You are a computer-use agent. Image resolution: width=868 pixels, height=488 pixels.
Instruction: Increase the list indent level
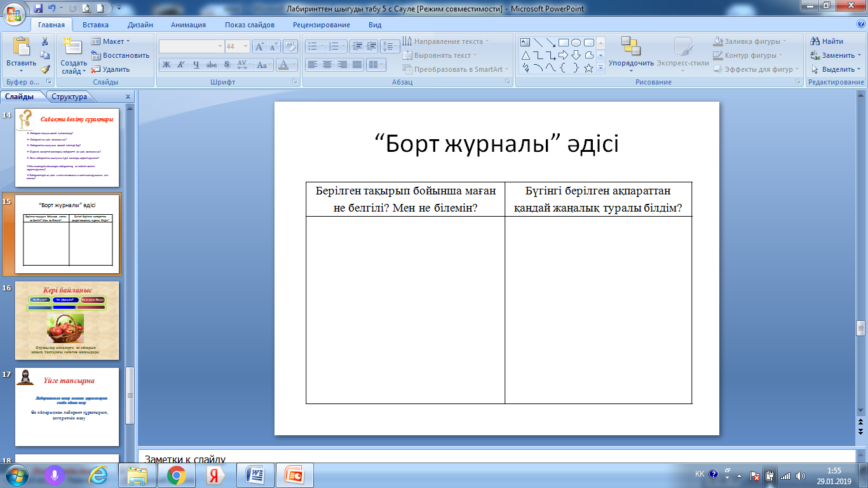tap(372, 46)
